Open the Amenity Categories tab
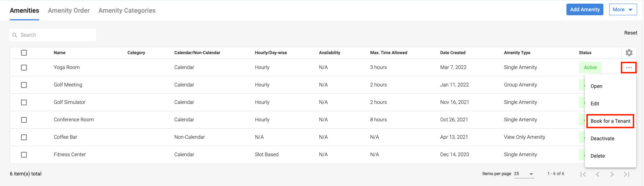The image size is (644, 186). coord(127,11)
